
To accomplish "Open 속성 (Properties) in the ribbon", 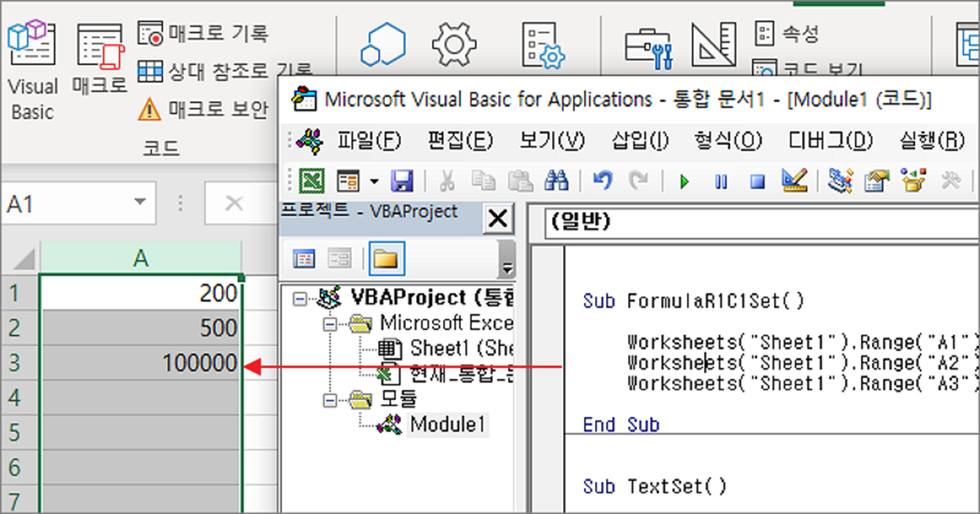I will 786,33.
